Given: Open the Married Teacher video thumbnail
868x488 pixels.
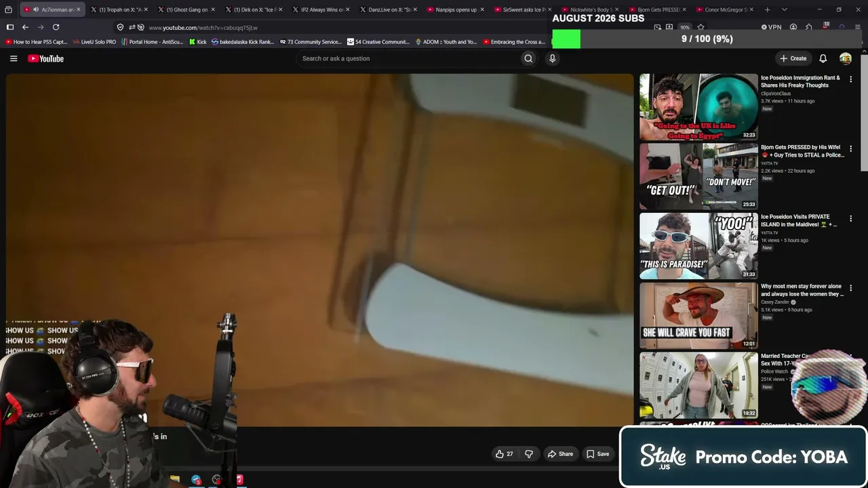Looking at the screenshot, I should 698,385.
